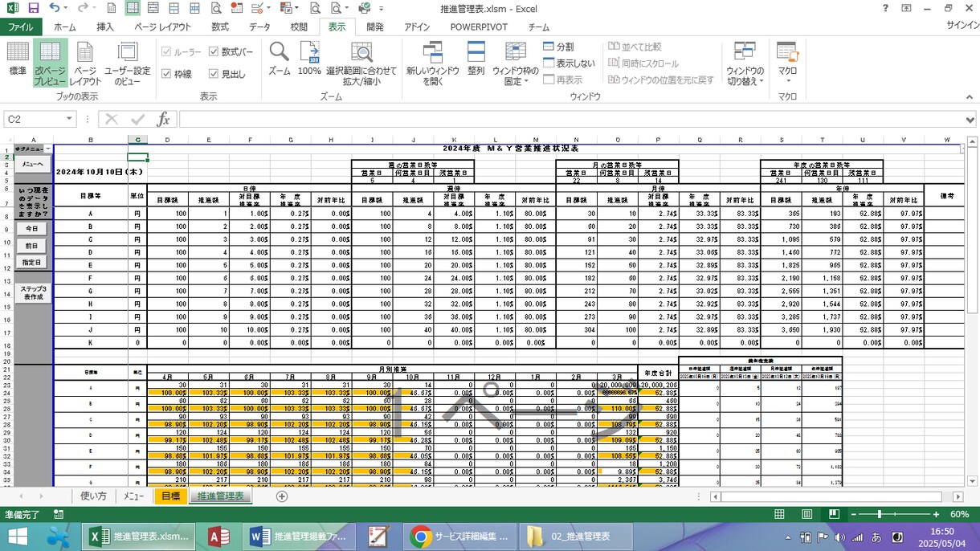Open a new window (新しいウィンドウを開く)
This screenshot has height=551, width=980.
432,63
